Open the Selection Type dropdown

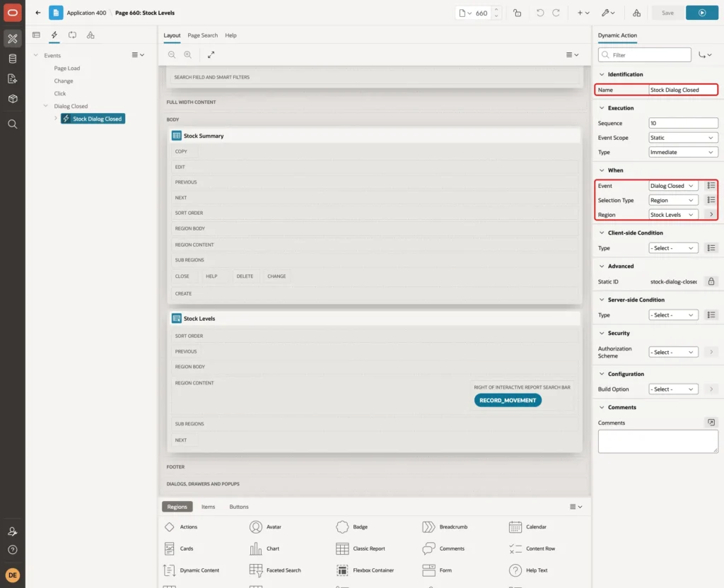pos(673,200)
